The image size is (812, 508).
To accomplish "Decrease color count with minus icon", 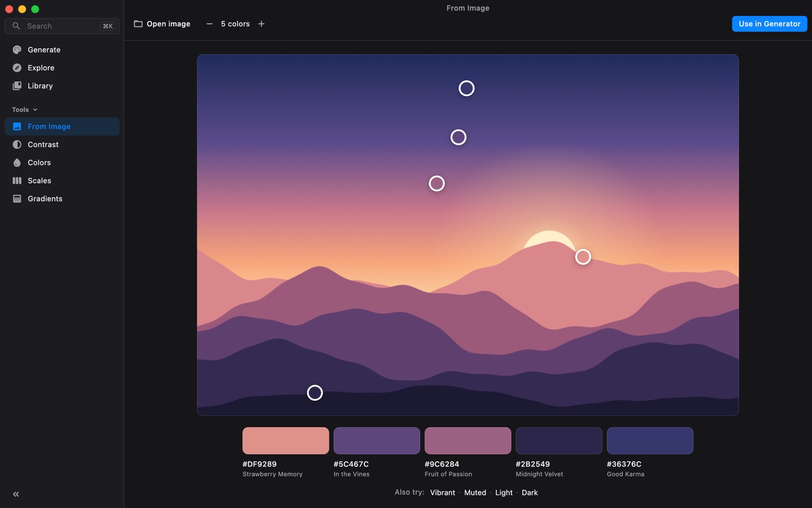I will pos(209,24).
